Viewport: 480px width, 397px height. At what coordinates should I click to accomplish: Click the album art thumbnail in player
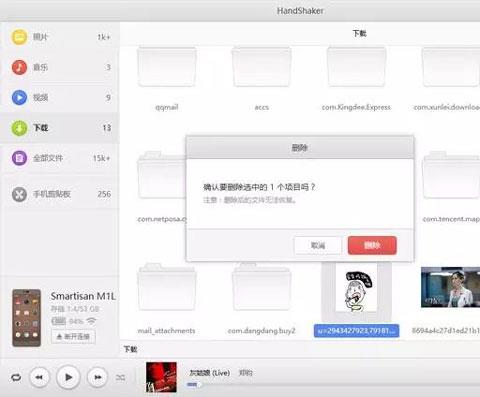point(161,377)
